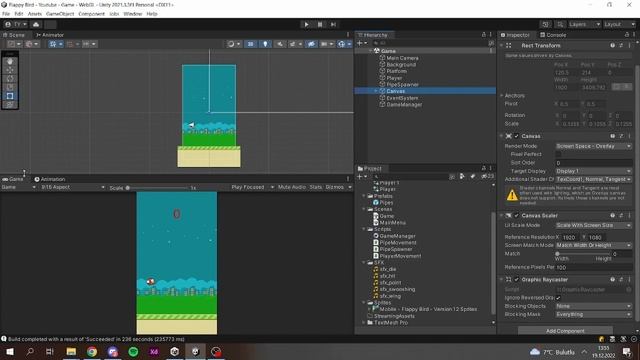Click the Hierarchy add (+) button
640x360 pixels.
point(362,43)
